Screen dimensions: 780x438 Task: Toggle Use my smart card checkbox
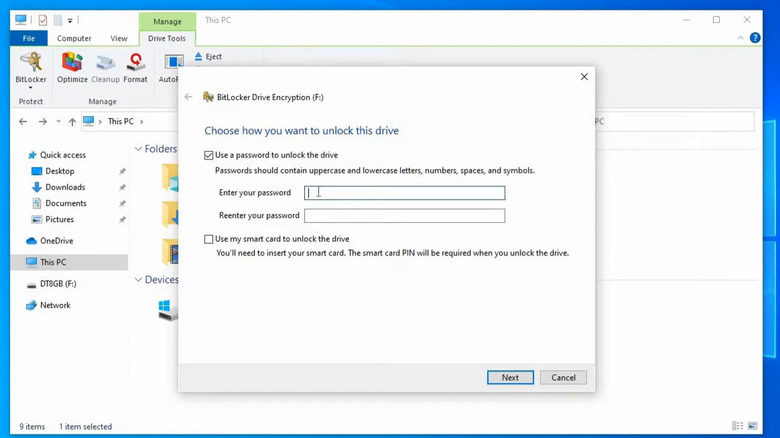point(208,239)
